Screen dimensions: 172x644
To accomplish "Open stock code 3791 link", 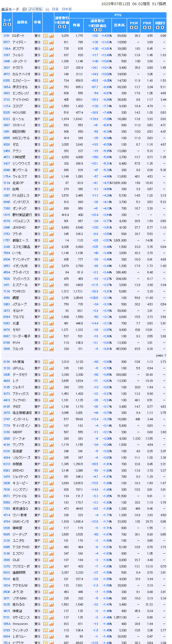I will (6, 36).
